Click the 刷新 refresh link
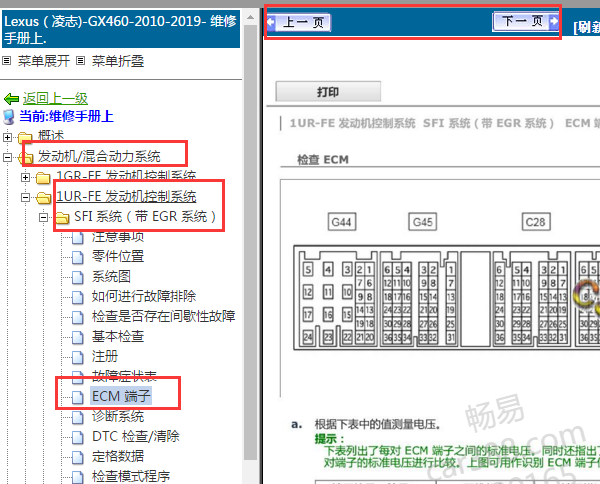 (x=586, y=27)
